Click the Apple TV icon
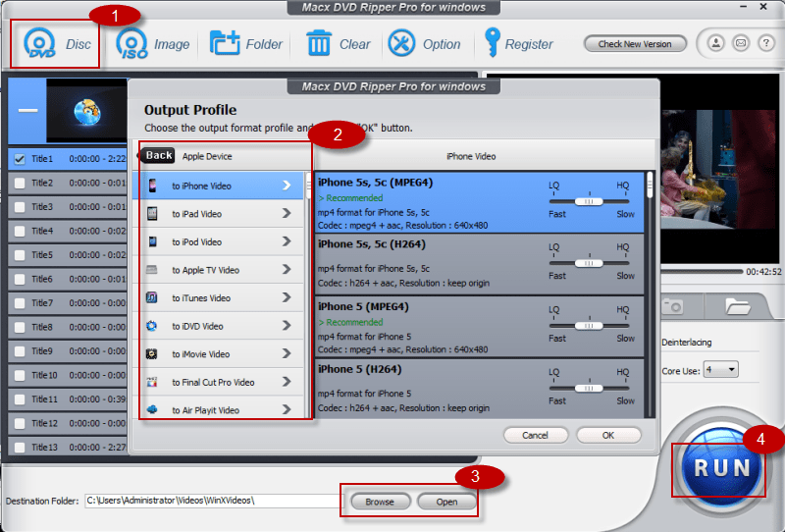The image size is (785, 532). point(152,270)
